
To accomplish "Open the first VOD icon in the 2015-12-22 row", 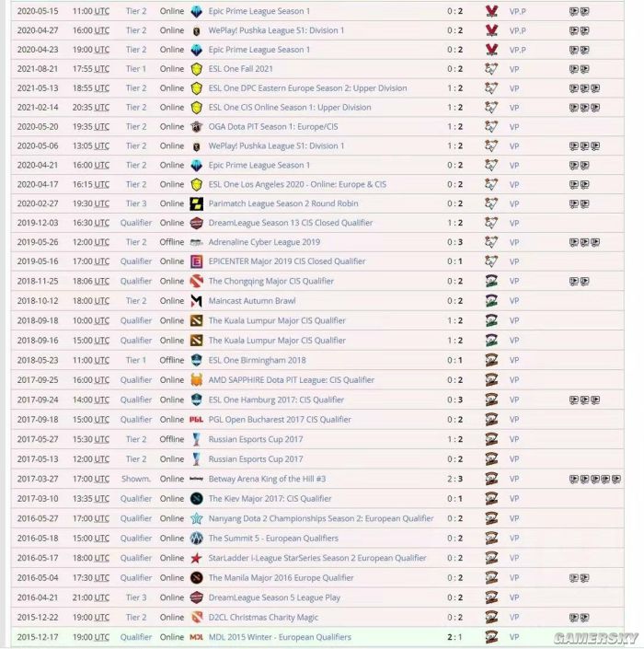I will pyautogui.click(x=574, y=618).
